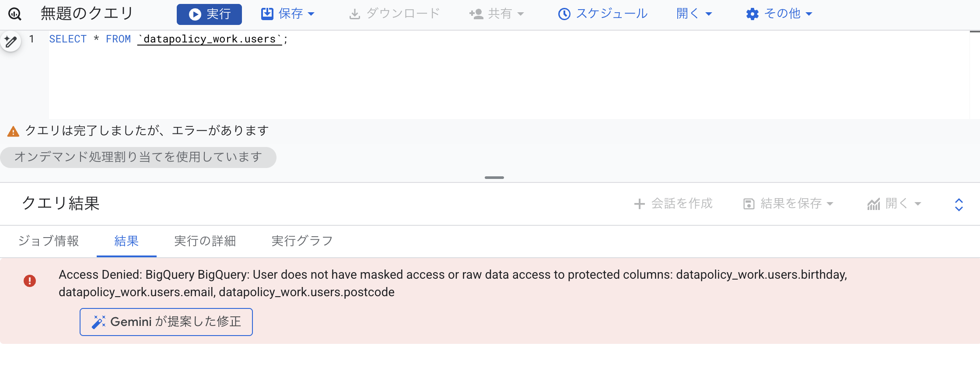
Task: Click the orange warning triangle icon
Action: click(x=14, y=131)
